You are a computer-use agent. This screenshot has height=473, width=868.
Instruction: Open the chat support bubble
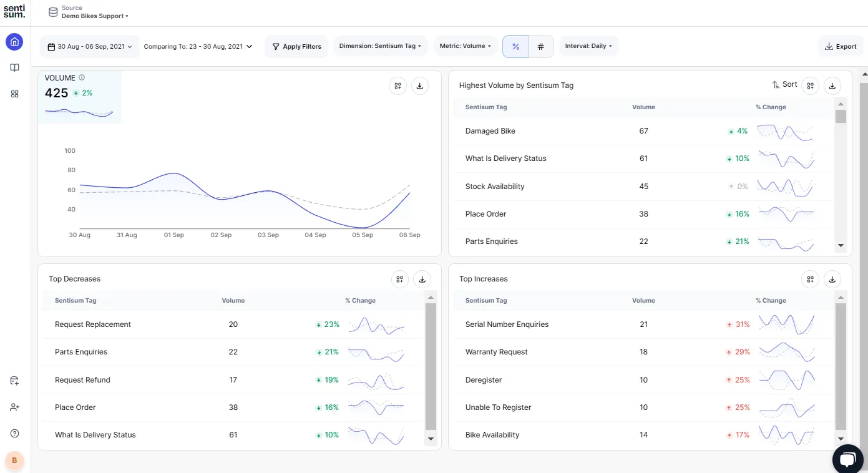(x=848, y=459)
